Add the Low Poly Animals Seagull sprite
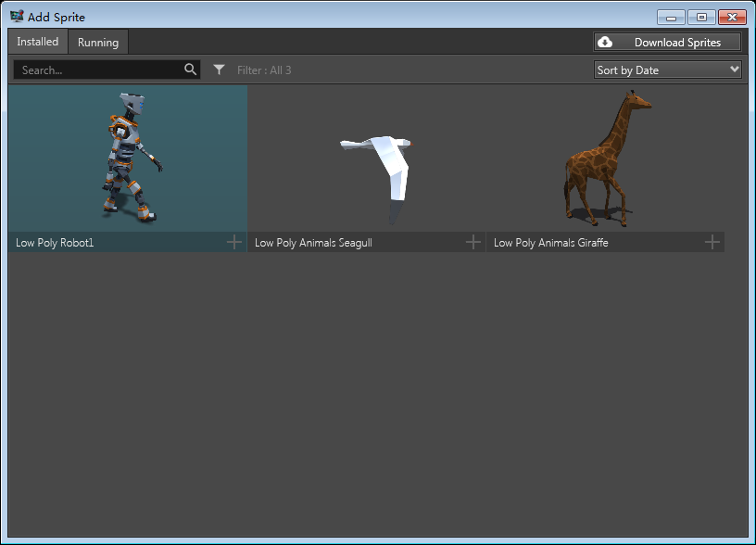756x545 pixels. (x=473, y=242)
